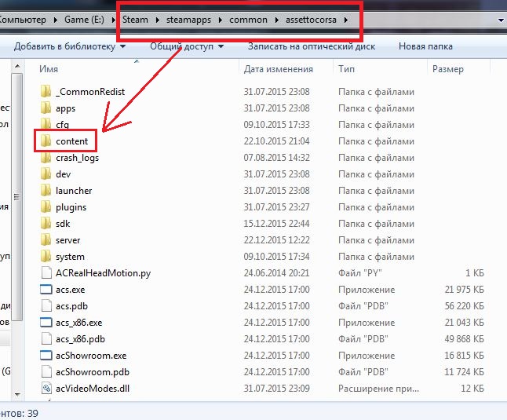Open the address bar history dropdown
The width and height of the screenshot is (507, 420).
501,20
